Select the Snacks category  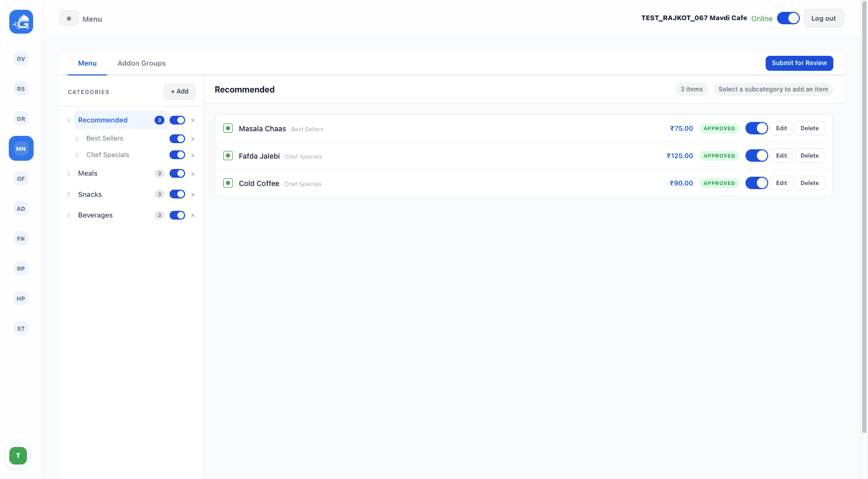point(90,194)
